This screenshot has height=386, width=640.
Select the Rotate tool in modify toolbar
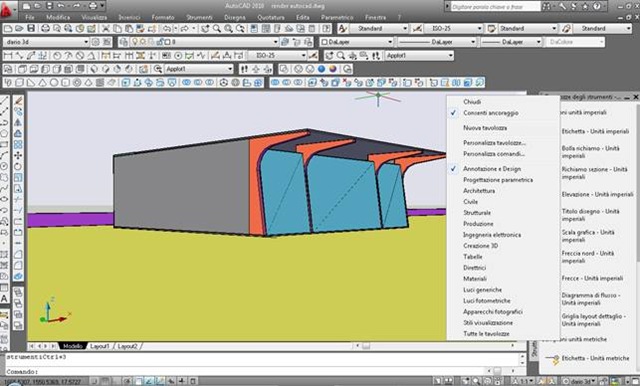click(x=18, y=166)
